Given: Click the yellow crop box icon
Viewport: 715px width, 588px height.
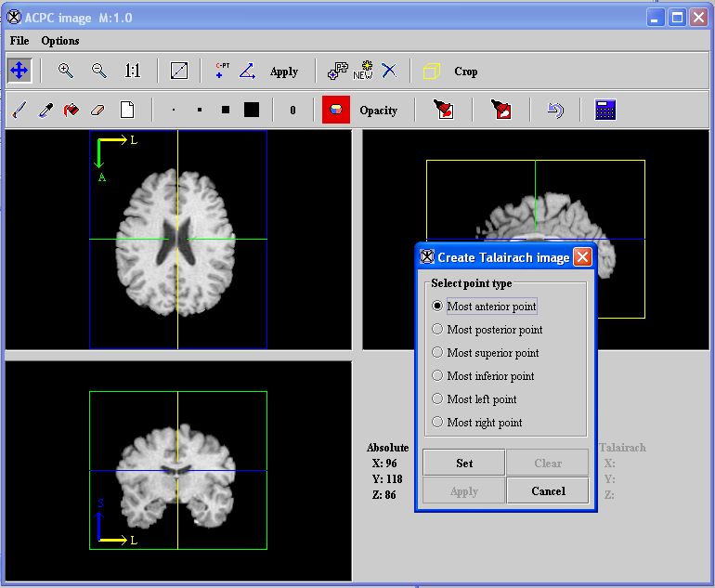Looking at the screenshot, I should click(431, 71).
